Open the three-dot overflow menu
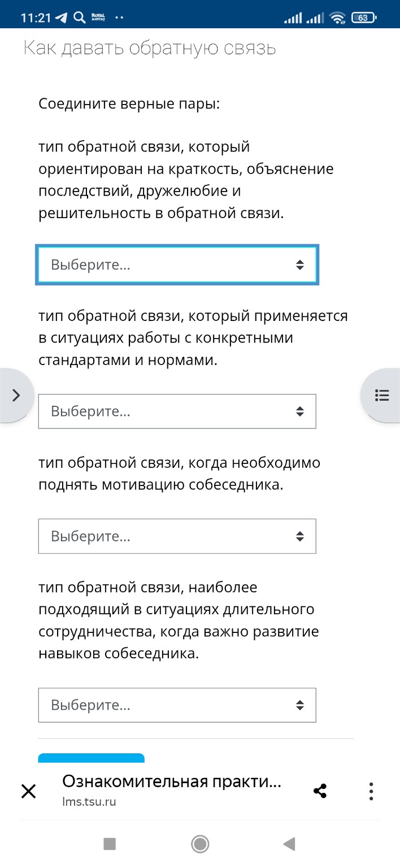Viewport: 400px width, 868px height. pos(371,791)
